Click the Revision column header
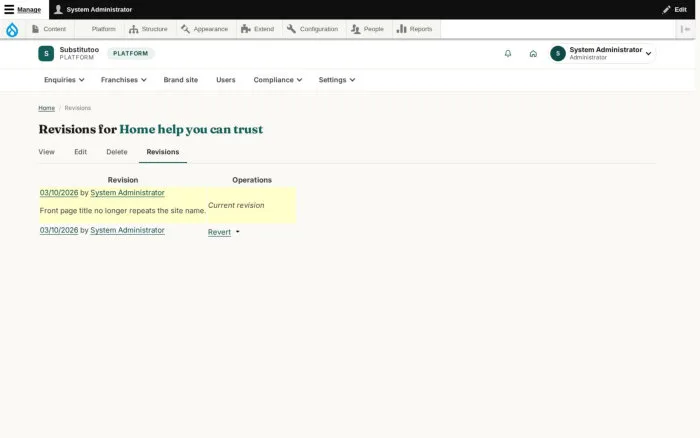 (123, 180)
